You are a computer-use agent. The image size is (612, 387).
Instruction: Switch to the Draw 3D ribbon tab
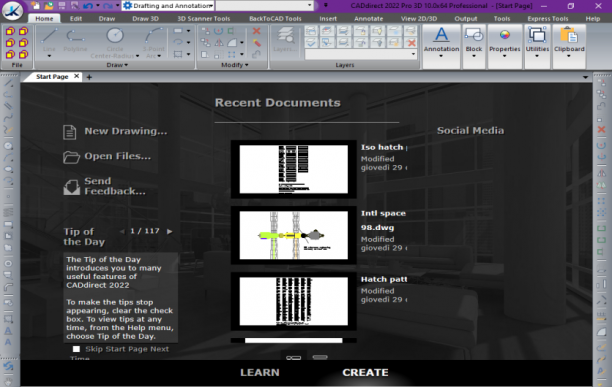[145, 18]
